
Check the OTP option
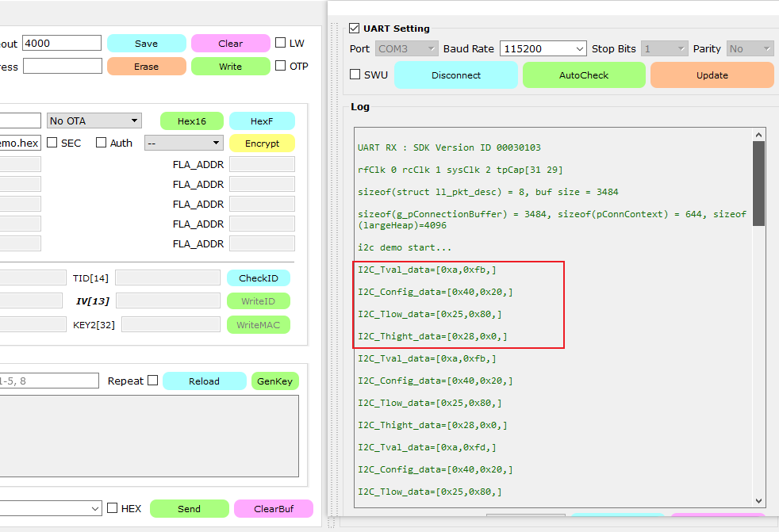click(x=281, y=66)
